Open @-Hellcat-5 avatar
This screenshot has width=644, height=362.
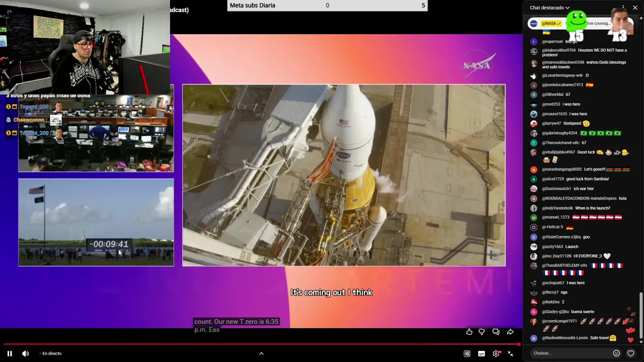point(534,227)
